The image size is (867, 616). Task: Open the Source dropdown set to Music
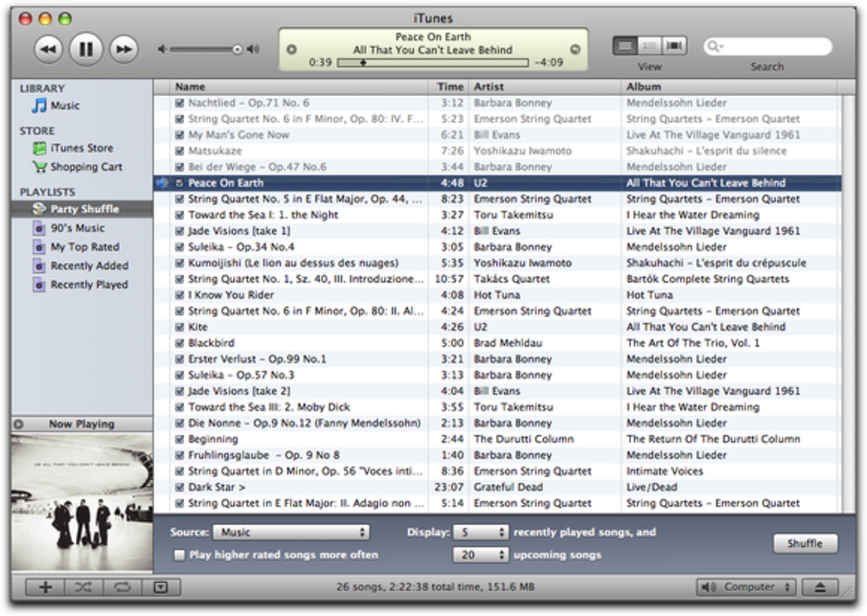click(x=291, y=532)
